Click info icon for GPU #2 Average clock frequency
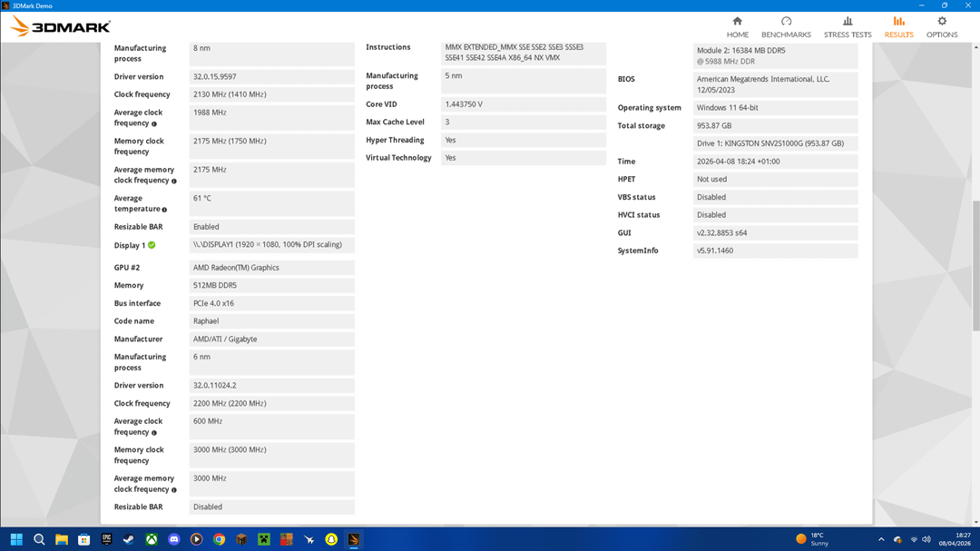Viewport: 980px width, 551px height. point(154,432)
